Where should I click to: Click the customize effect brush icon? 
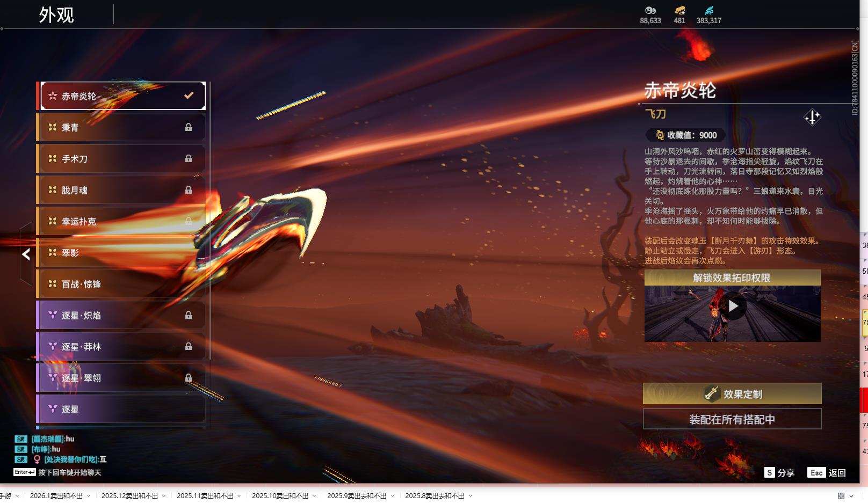pyautogui.click(x=712, y=393)
